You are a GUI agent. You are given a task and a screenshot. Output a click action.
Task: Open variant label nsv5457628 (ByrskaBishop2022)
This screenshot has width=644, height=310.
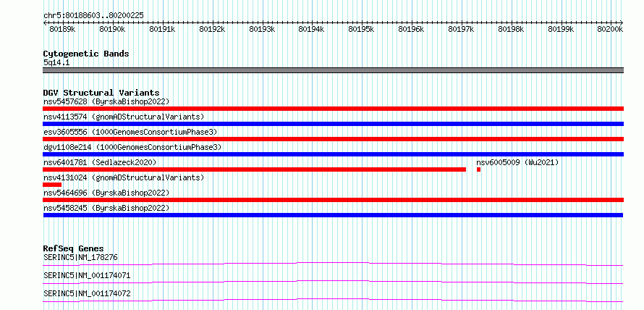pos(106,101)
